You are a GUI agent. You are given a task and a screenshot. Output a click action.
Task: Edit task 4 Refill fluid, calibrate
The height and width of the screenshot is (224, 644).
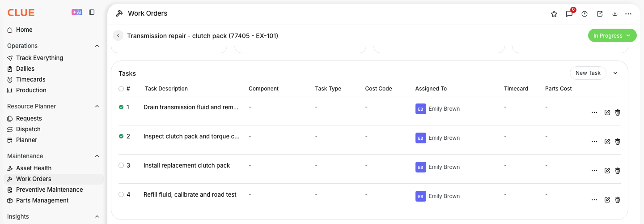click(607, 200)
